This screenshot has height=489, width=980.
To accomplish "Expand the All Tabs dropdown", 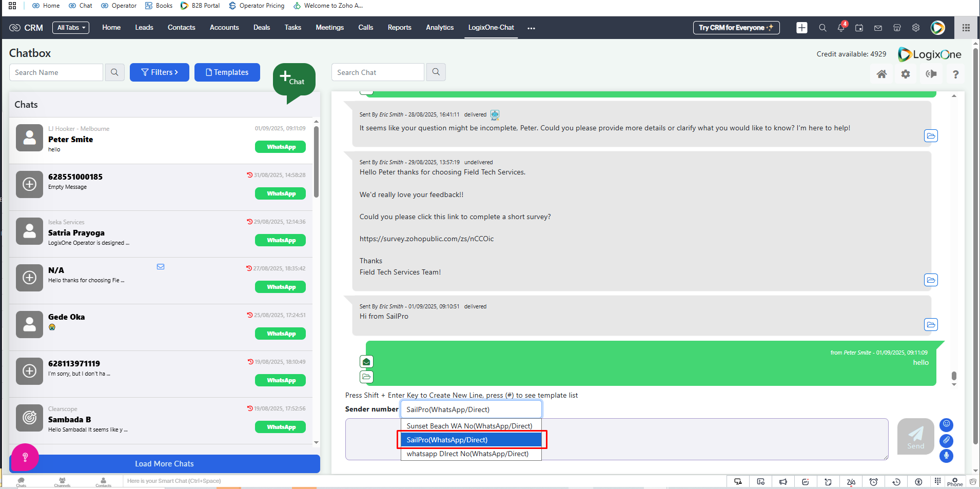I will click(71, 28).
